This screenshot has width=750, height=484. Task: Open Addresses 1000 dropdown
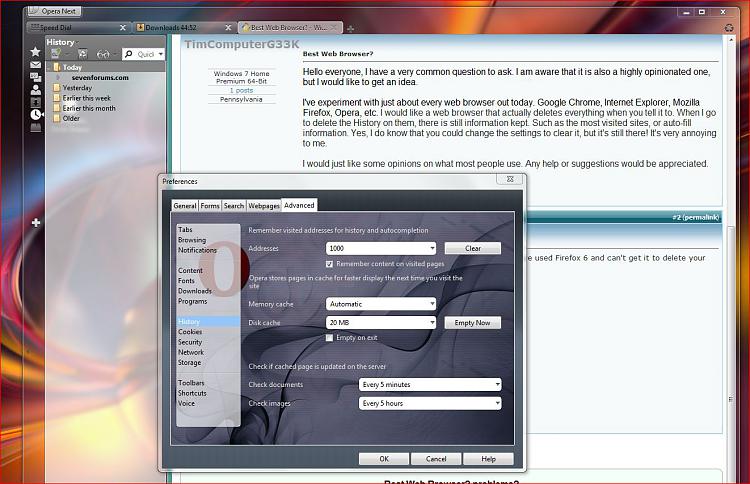(381, 248)
